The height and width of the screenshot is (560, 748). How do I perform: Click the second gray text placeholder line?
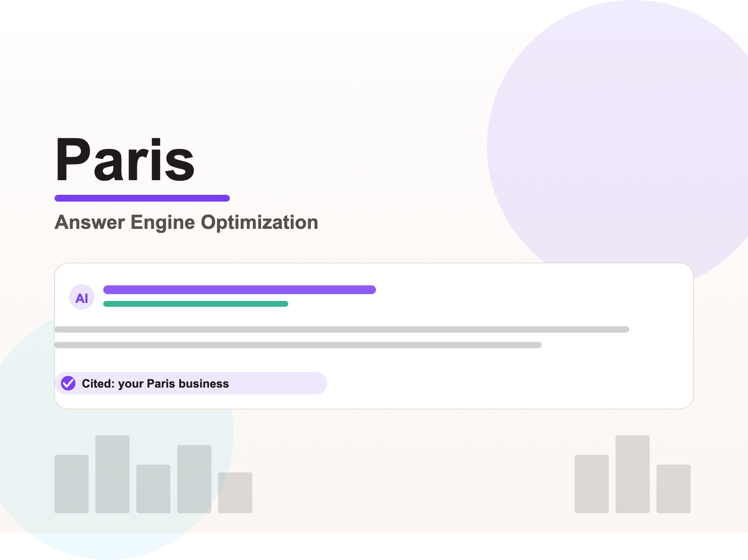pos(298,345)
